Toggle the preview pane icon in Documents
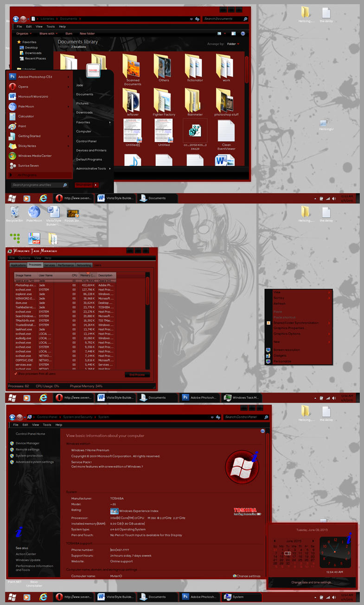Viewport: 364px width, 605px height. click(233, 33)
